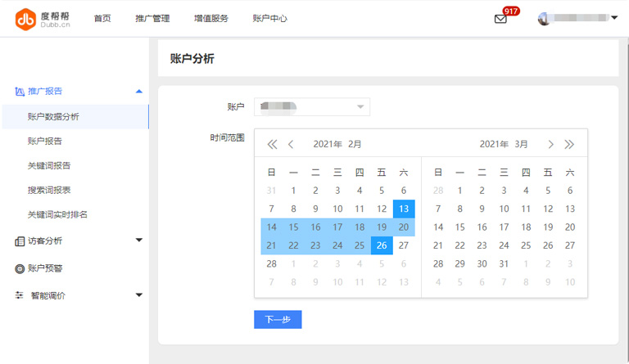
Task: Expand the 访客分析 sidebar section
Action: click(138, 240)
